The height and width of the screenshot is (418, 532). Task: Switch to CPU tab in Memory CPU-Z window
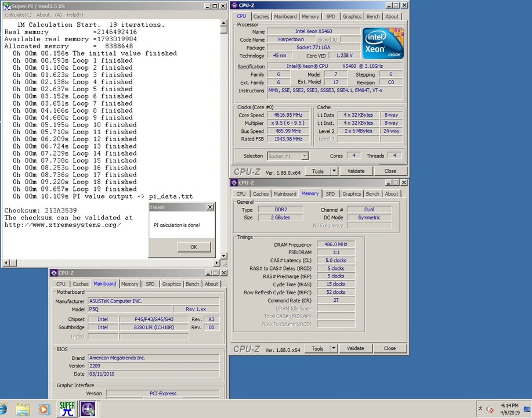[x=241, y=193]
